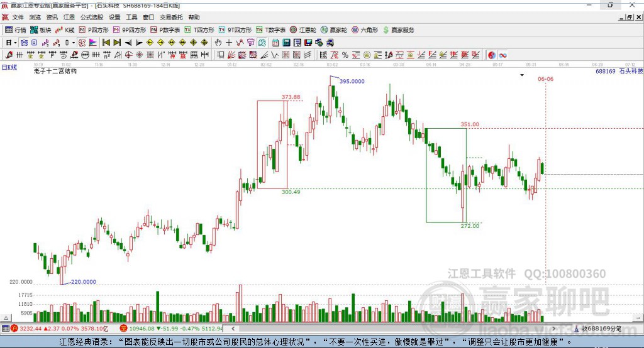
Task: Click the 06-06 date marker label
Action: 545,79
